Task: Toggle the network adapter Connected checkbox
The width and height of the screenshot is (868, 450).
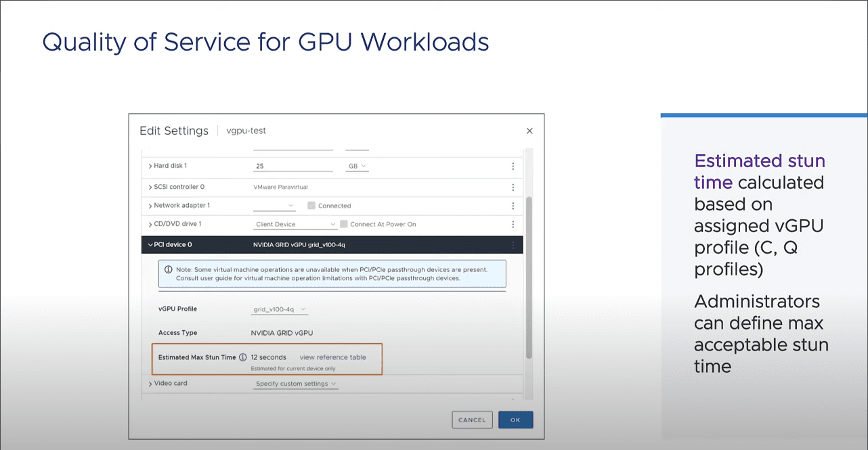Action: [311, 206]
